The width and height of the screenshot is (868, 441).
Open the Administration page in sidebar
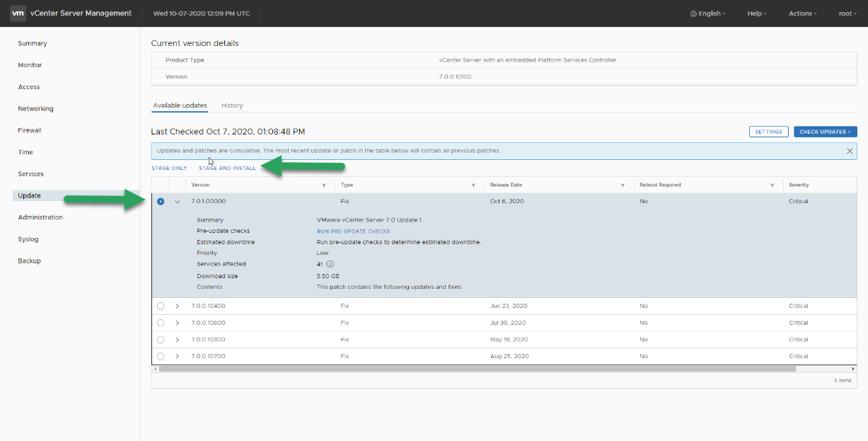[x=40, y=217]
